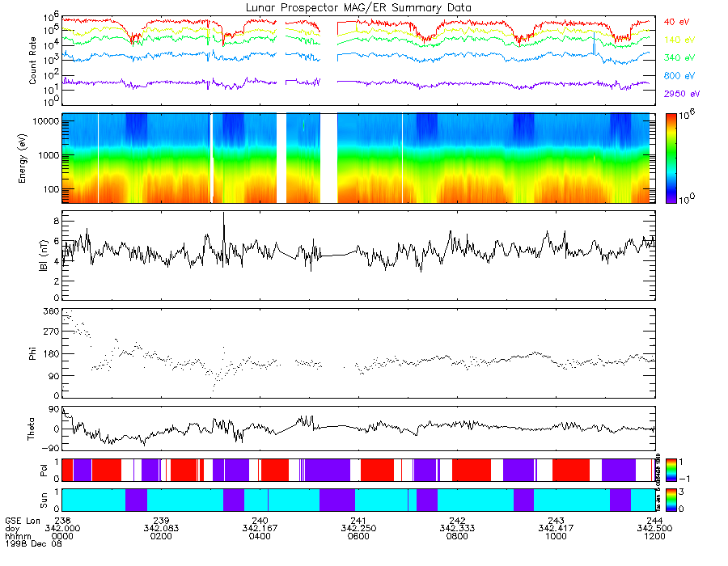
Task: Click the 'Theta' axis label
Action: point(31,429)
